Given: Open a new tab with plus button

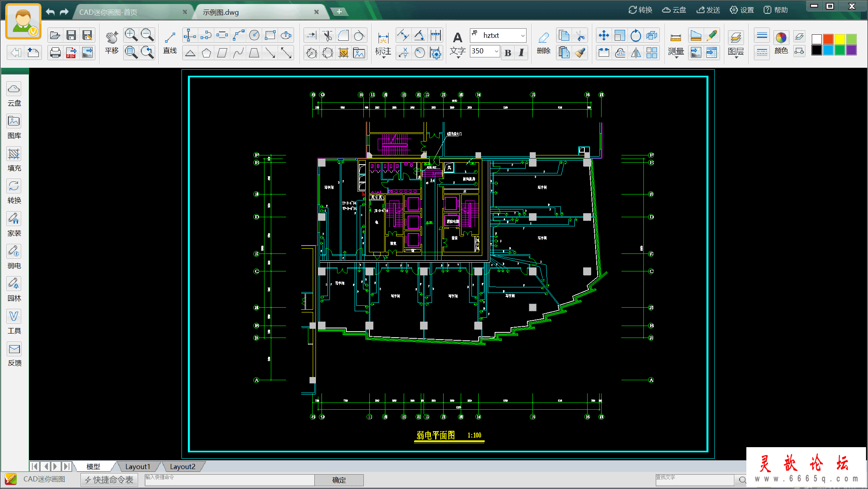Looking at the screenshot, I should pyautogui.click(x=339, y=12).
